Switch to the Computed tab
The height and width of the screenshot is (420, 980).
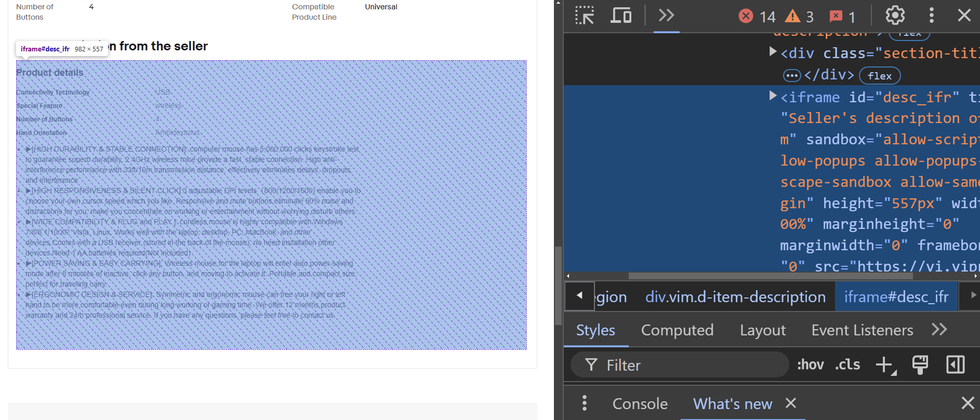click(677, 330)
